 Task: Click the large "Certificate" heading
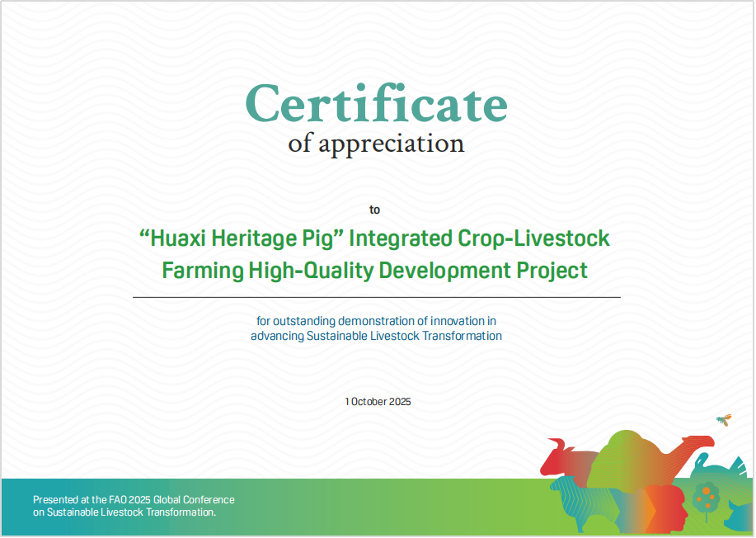376,105
